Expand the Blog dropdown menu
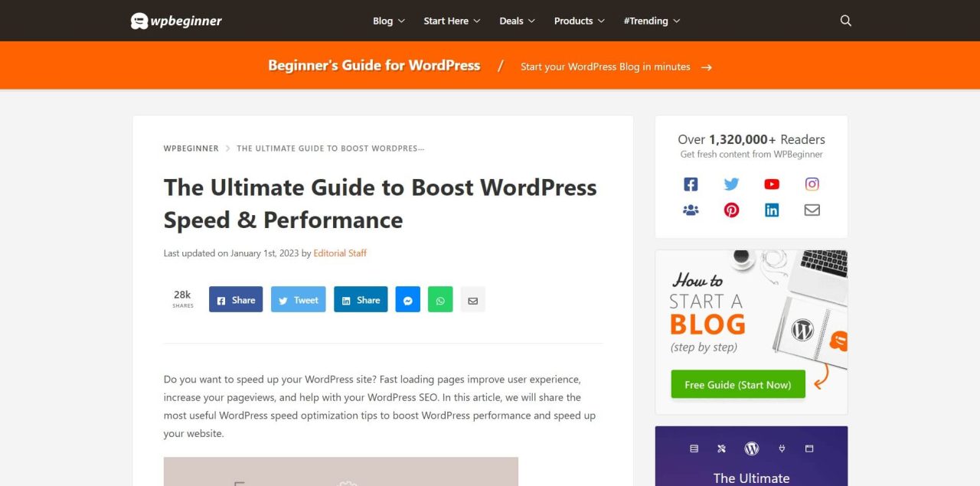 (388, 21)
